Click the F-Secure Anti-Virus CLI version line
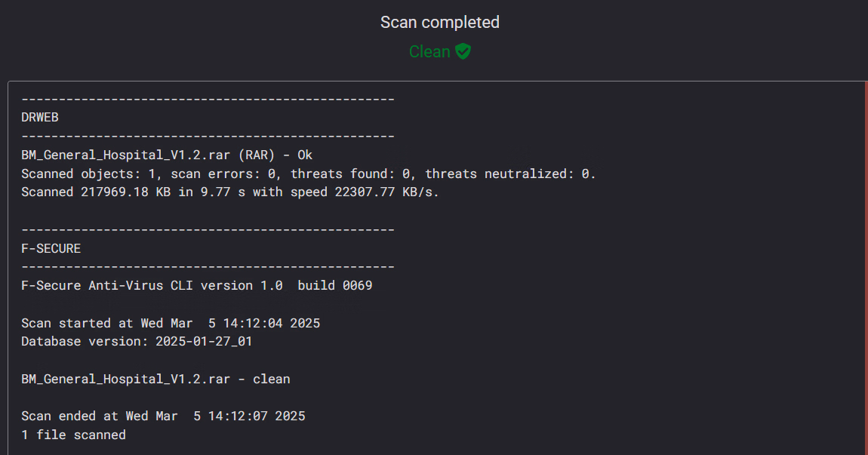The image size is (868, 455). [196, 286]
